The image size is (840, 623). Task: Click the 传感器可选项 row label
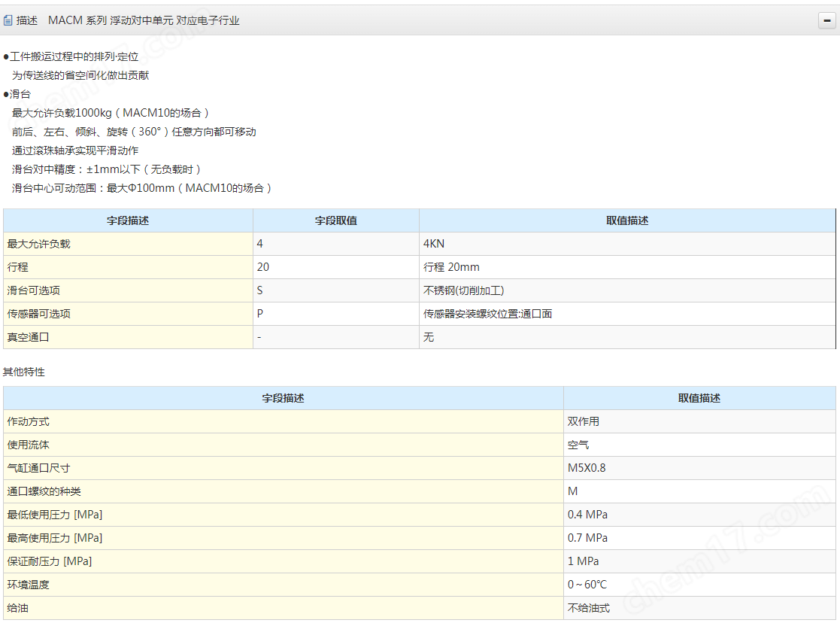[x=38, y=314]
